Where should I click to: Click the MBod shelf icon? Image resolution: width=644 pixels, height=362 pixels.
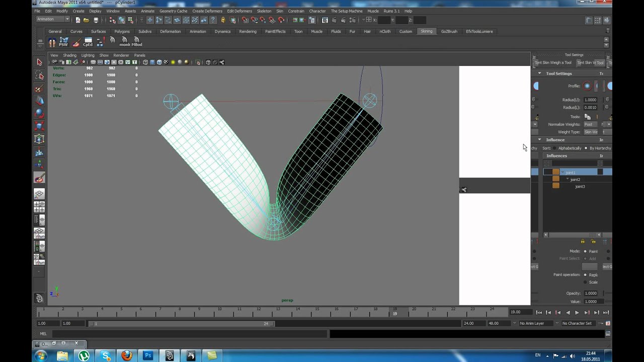136,42
